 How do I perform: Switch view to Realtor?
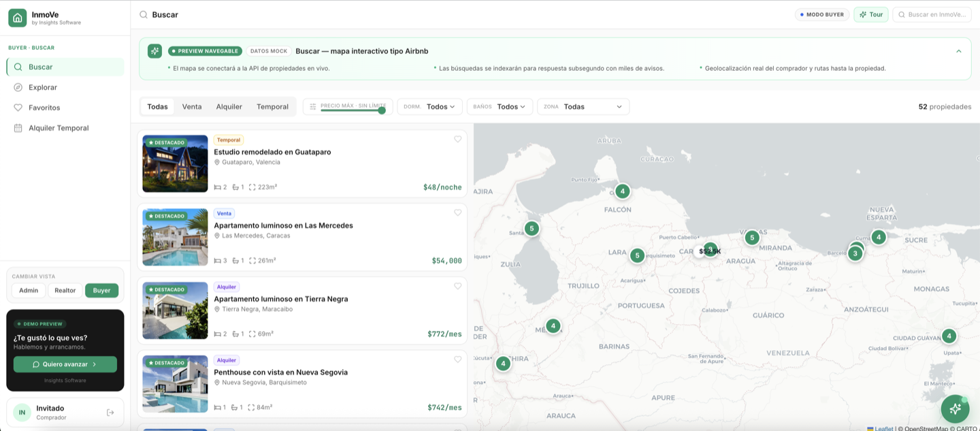pos(65,290)
